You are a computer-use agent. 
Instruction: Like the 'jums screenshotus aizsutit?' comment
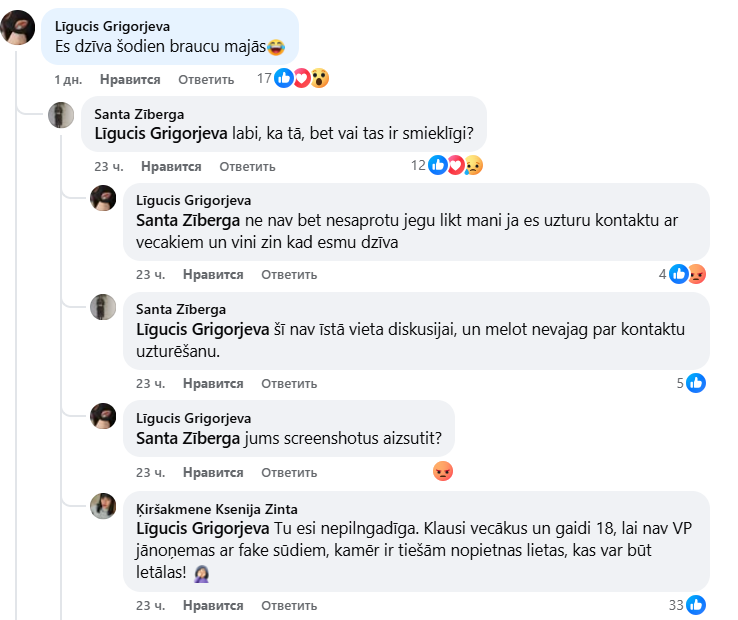coord(213,472)
